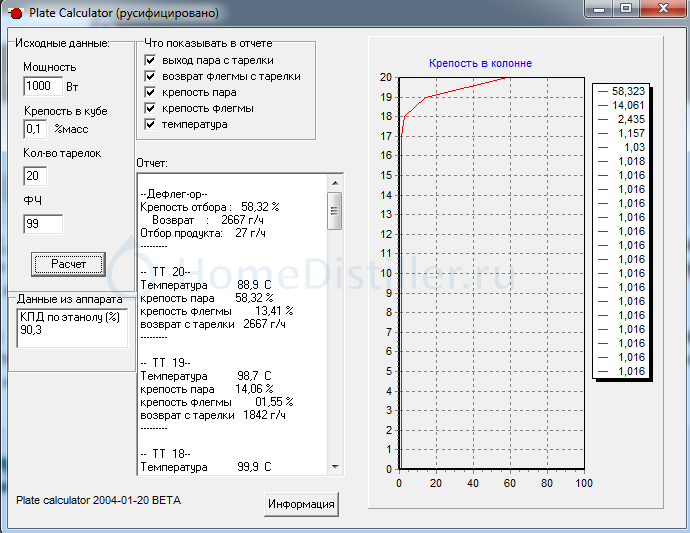Disable the 'крепость флегмы' checkbox

pos(151,108)
